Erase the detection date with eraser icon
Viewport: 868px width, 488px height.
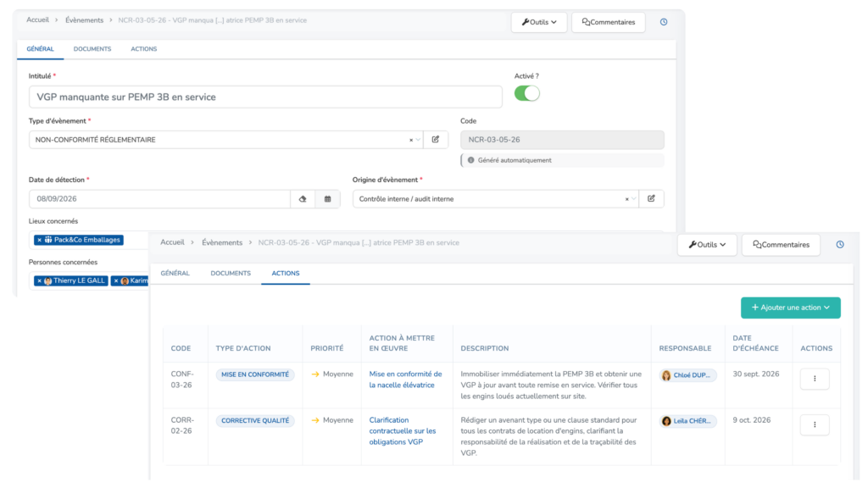click(303, 198)
